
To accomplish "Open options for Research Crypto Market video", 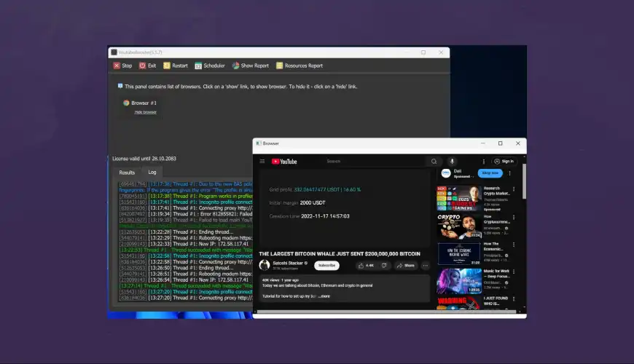I will [514, 189].
